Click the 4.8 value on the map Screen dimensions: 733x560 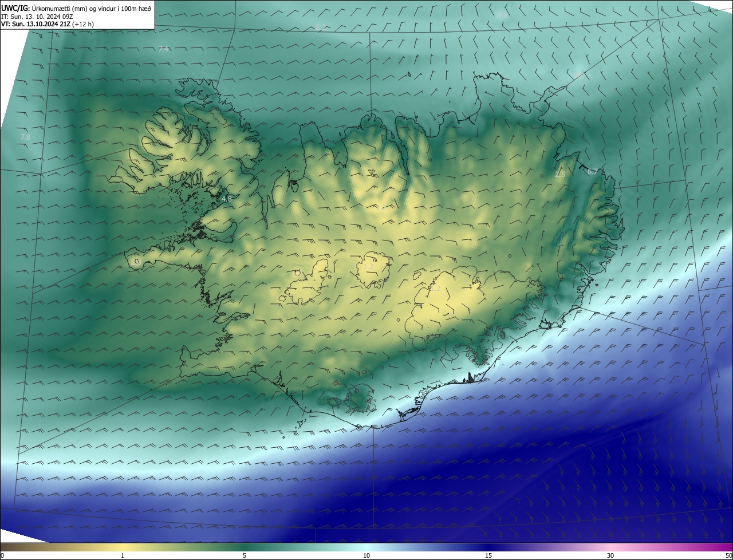click(x=227, y=199)
